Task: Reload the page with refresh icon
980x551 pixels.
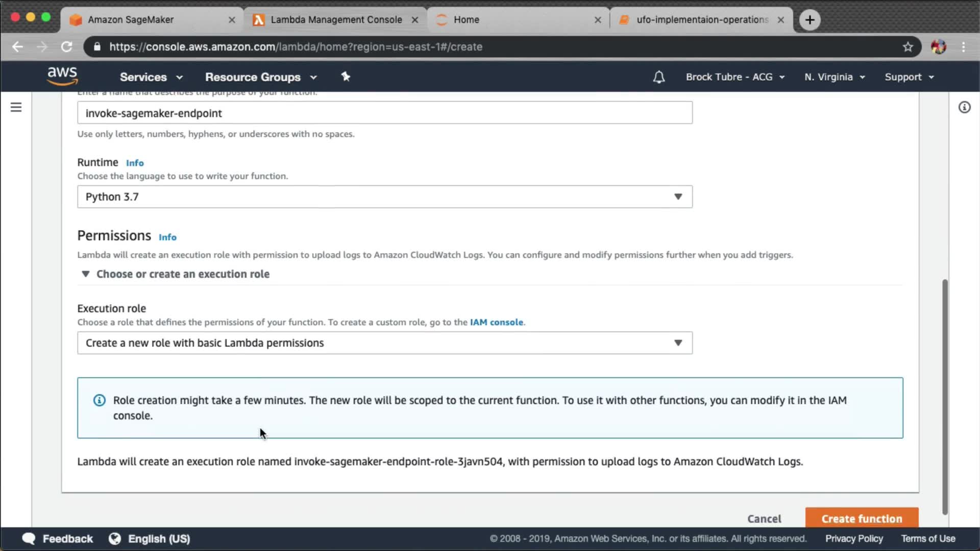Action: coord(67,47)
